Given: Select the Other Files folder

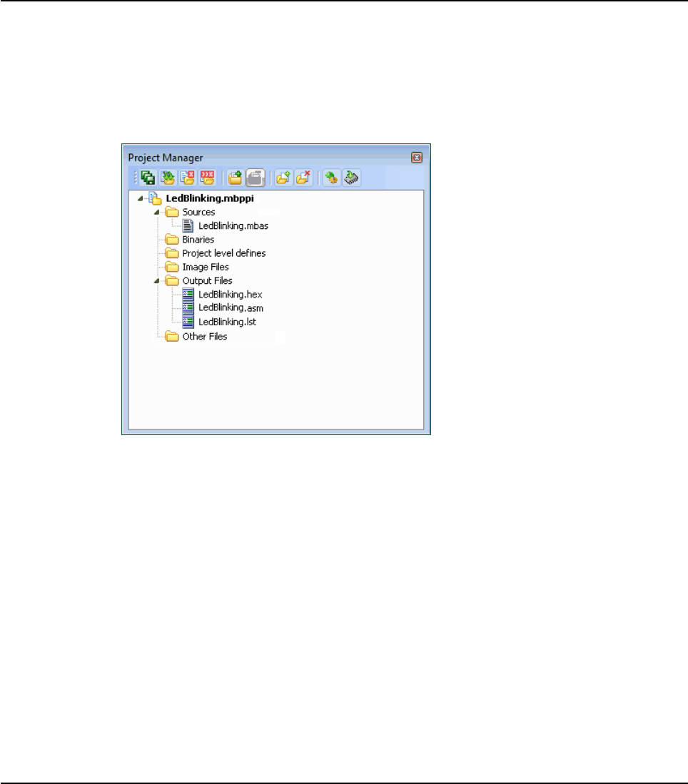Looking at the screenshot, I should click(x=205, y=337).
